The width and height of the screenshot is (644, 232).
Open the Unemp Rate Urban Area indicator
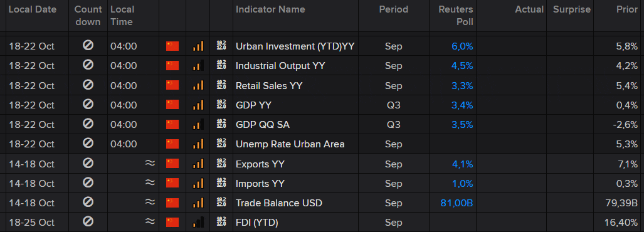[x=290, y=144]
